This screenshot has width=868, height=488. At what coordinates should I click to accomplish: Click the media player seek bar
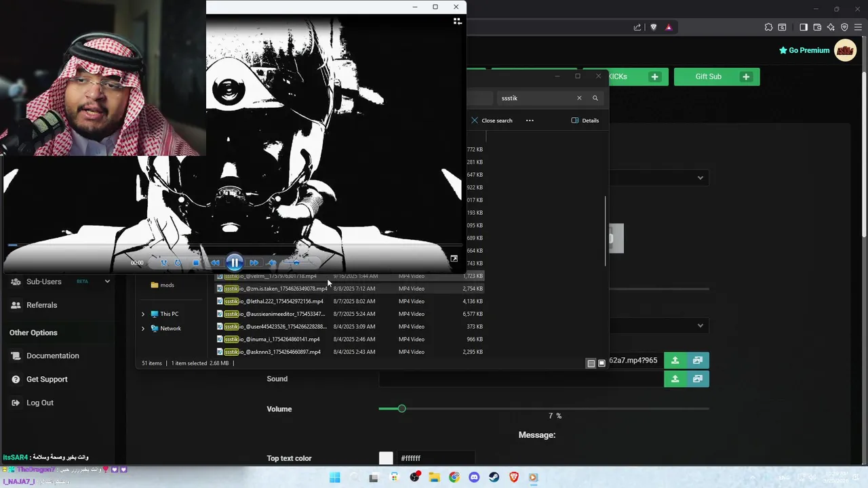click(x=234, y=245)
